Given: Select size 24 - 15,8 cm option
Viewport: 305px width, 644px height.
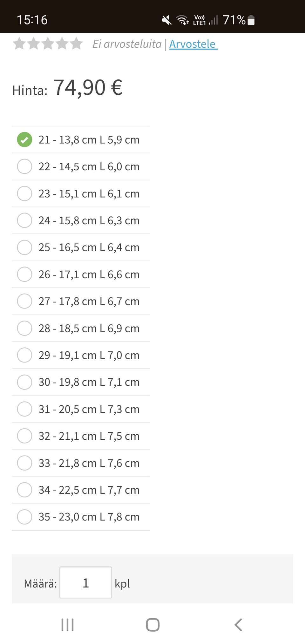Looking at the screenshot, I should tap(24, 220).
